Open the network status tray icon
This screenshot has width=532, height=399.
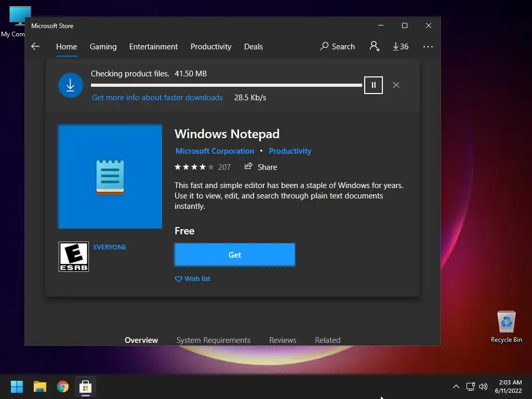pyautogui.click(x=470, y=387)
